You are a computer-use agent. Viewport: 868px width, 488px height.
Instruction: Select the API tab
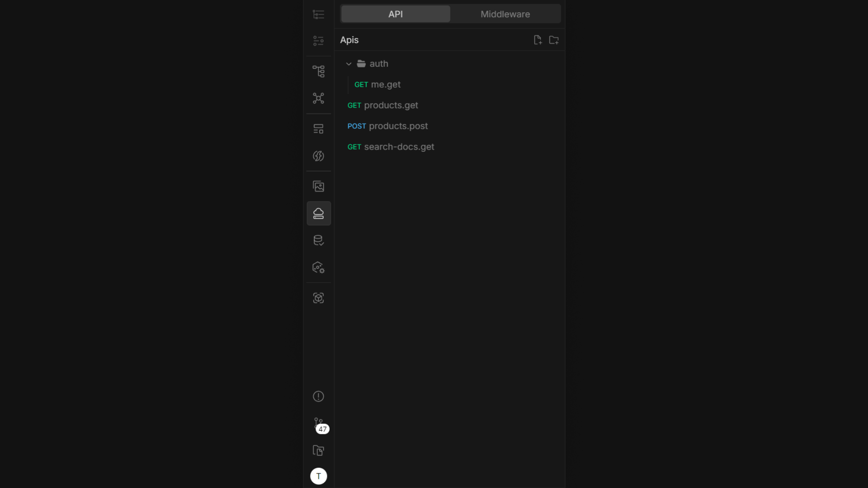[x=395, y=14]
